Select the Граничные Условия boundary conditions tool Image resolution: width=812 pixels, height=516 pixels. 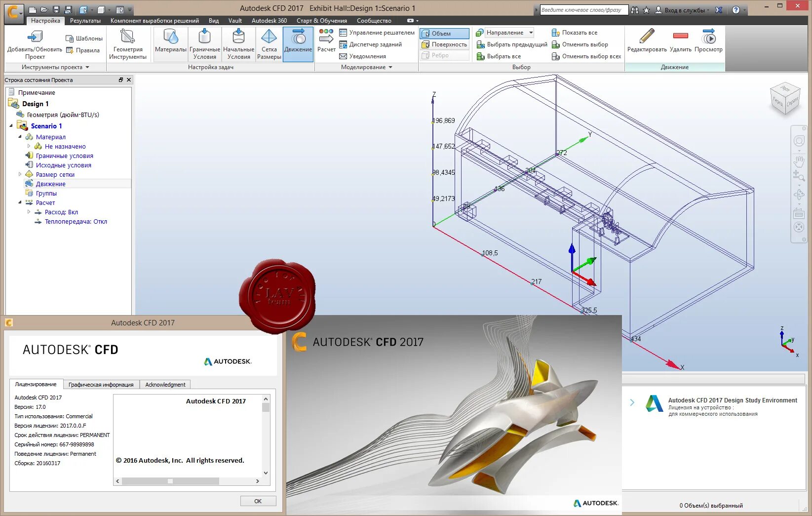point(204,44)
